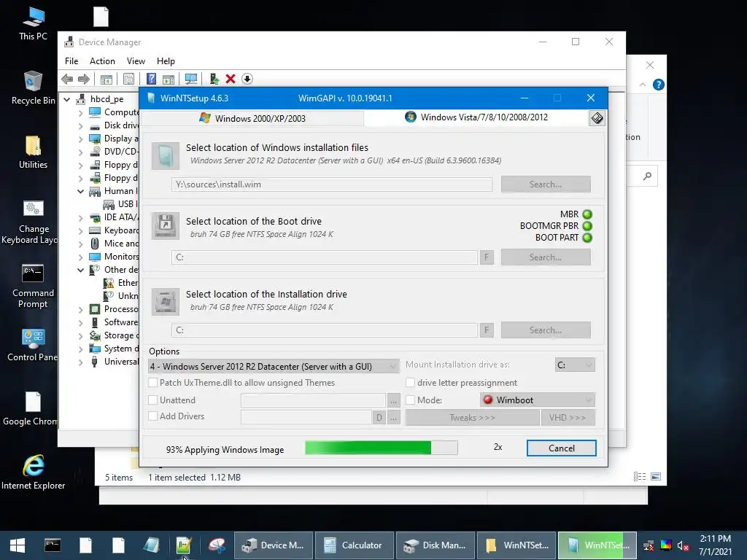This screenshot has height=560, width=747.
Task: Open the Wimboot mode dropdown
Action: pyautogui.click(x=538, y=400)
